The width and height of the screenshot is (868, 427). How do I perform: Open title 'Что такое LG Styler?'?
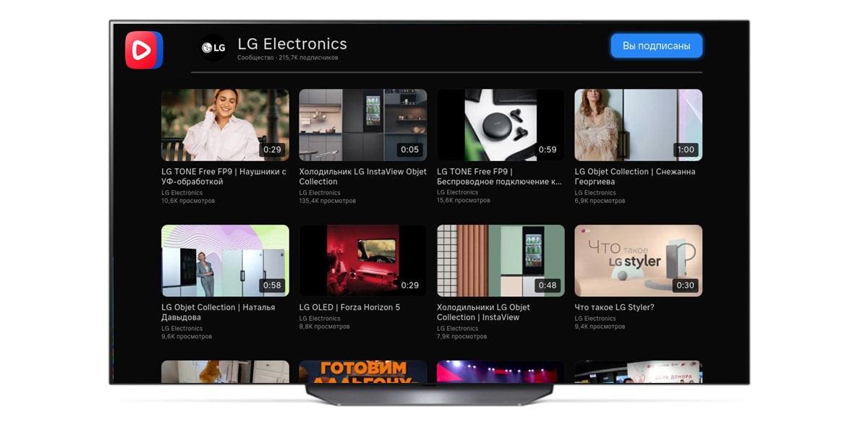click(614, 308)
